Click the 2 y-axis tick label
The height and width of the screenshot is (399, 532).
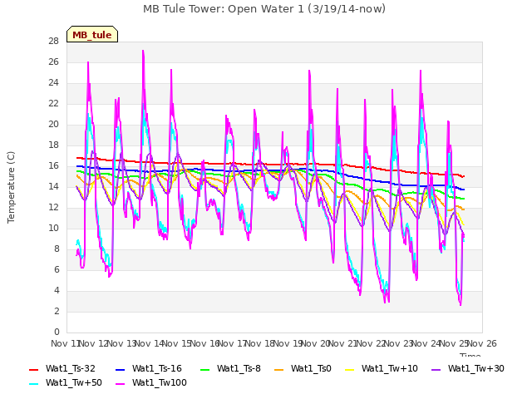pyautogui.click(x=57, y=312)
